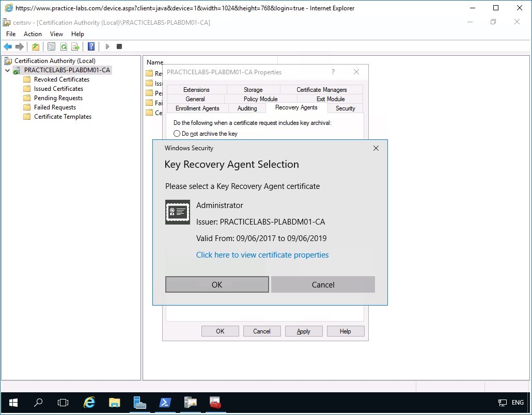The height and width of the screenshot is (415, 532).
Task: Click the Stop service square icon
Action: click(x=119, y=46)
